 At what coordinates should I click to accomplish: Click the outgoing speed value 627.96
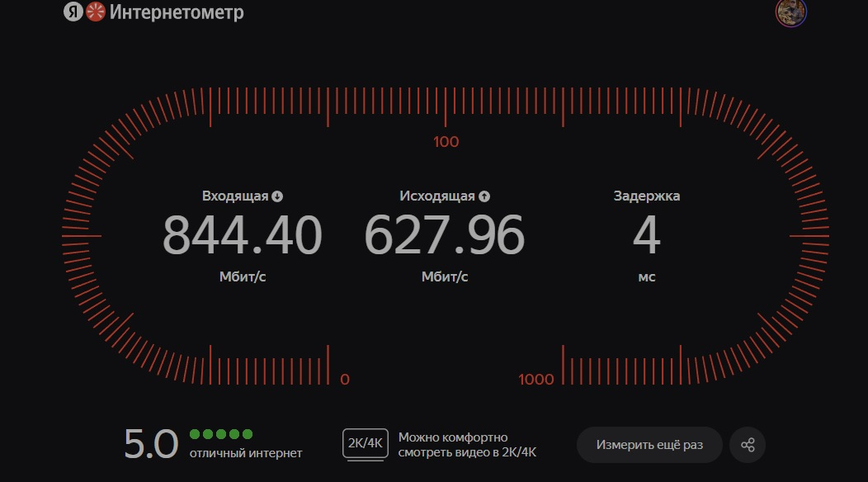point(444,235)
